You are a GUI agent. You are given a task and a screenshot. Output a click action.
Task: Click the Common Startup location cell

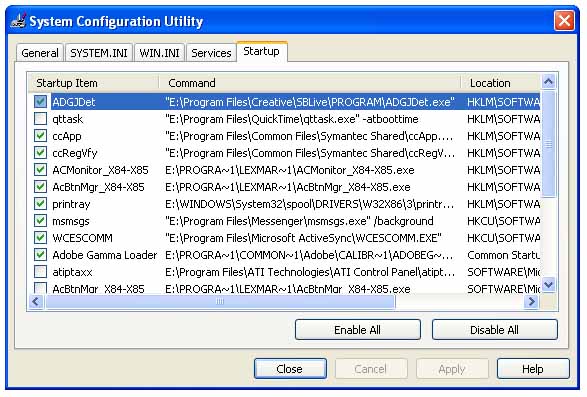pyautogui.click(x=503, y=255)
